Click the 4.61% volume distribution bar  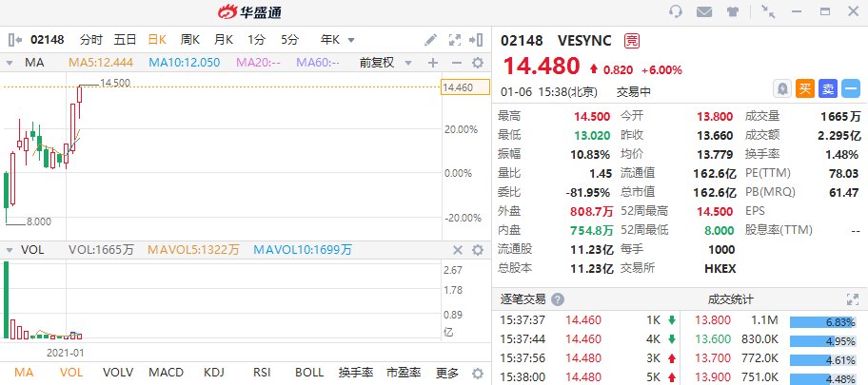(x=822, y=360)
